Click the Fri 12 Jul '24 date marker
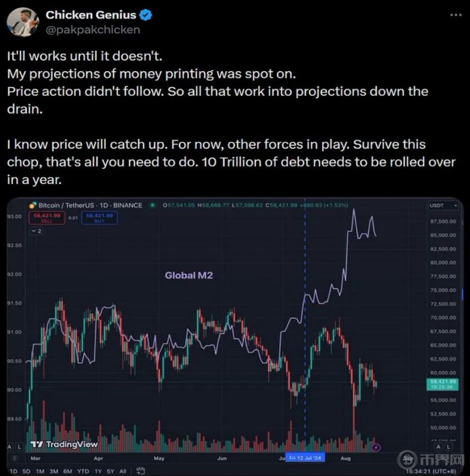The width and height of the screenshot is (470, 476). [305, 457]
